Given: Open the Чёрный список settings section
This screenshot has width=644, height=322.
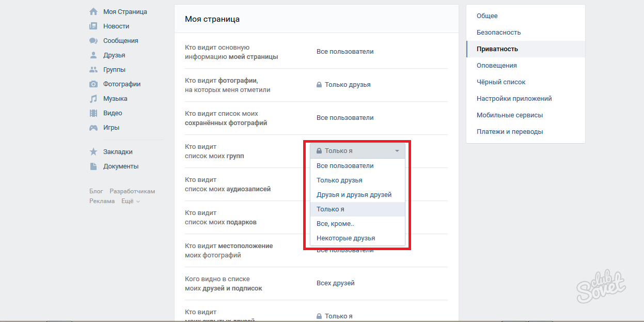Looking at the screenshot, I should (x=501, y=82).
